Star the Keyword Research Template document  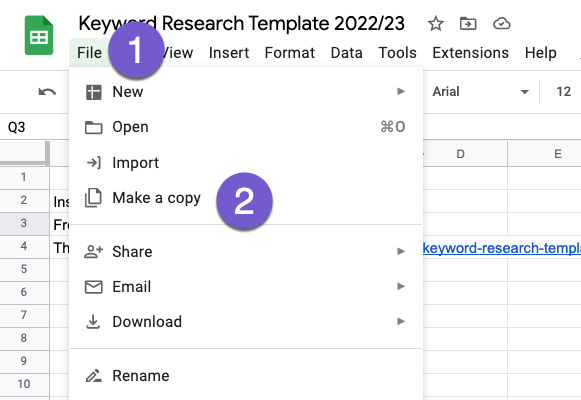(435, 24)
